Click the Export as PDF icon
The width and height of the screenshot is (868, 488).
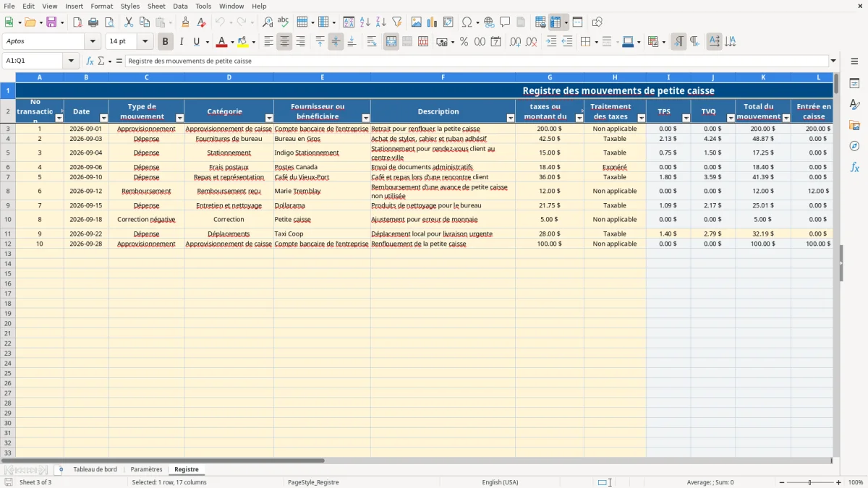point(77,22)
